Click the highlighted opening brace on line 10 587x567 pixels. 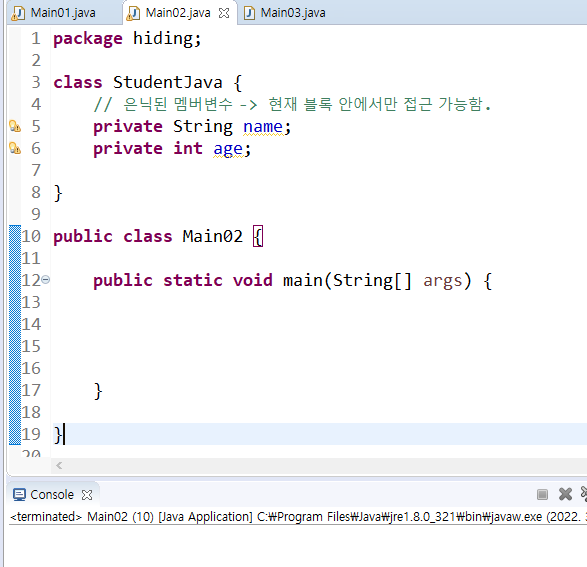pyautogui.click(x=258, y=237)
